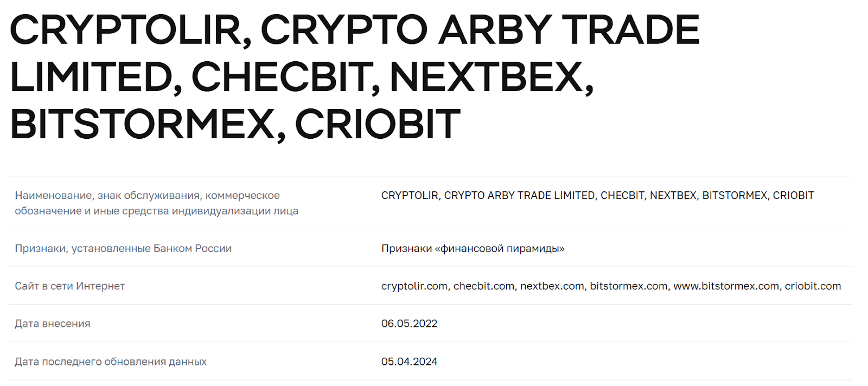Select the "Сайт в сети Интернет" label
Viewport: 868px width, 386px height.
coord(70,286)
